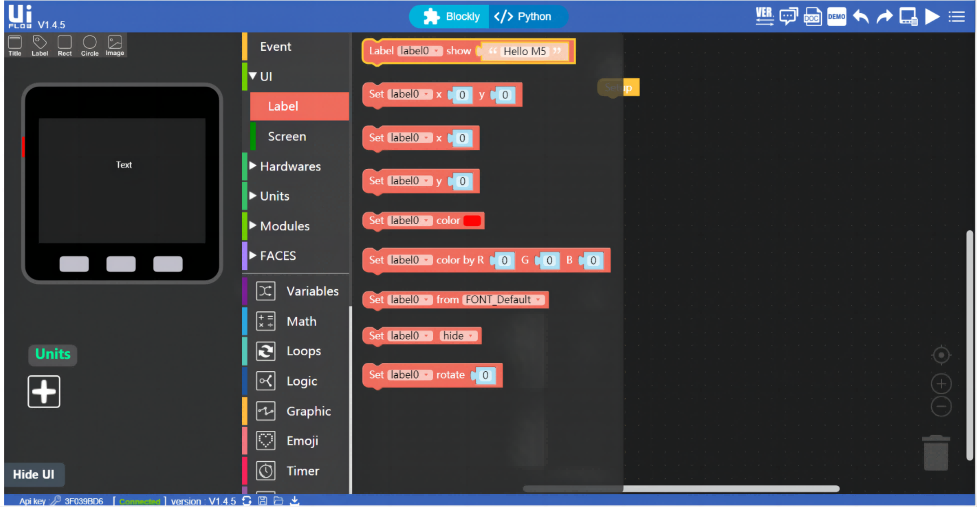977x507 pixels.
Task: Select the Rect element tool
Action: 65,45
